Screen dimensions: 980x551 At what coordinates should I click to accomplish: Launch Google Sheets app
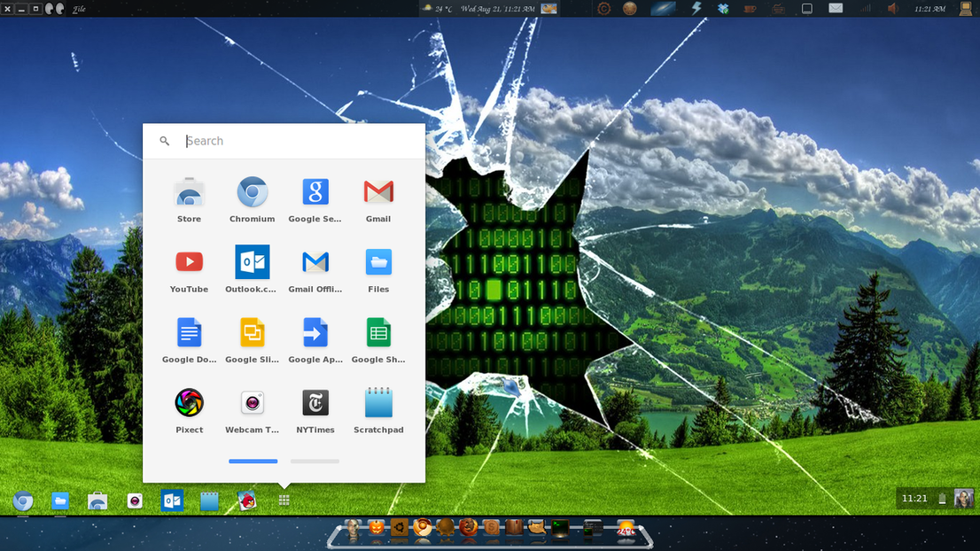pos(378,340)
